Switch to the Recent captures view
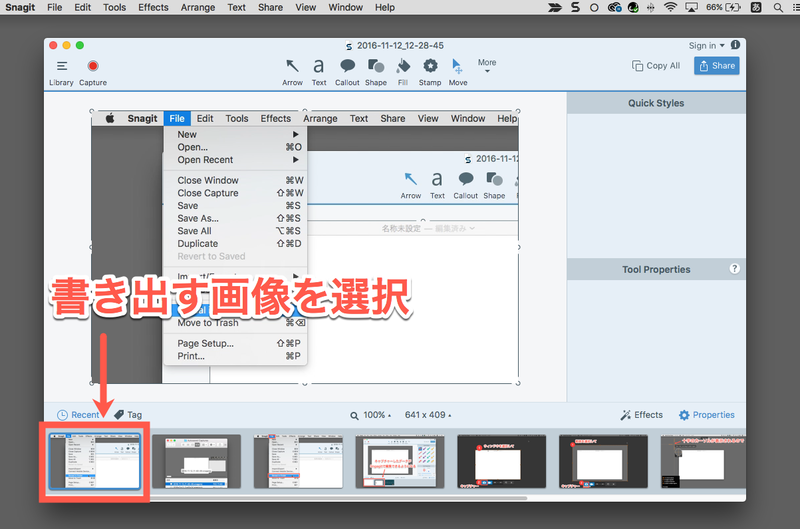Screen dimensions: 800x529 coord(78,415)
